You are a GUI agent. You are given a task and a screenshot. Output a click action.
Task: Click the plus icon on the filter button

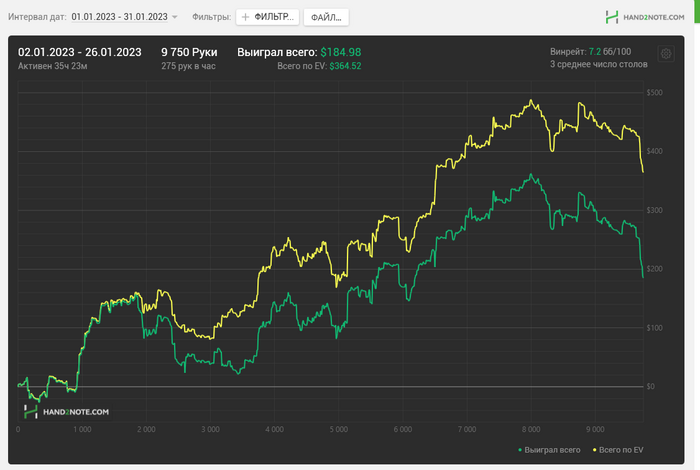pos(246,17)
